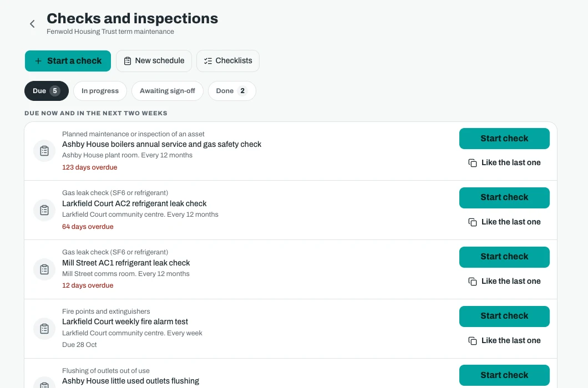The height and width of the screenshot is (388, 588).
Task: Click Due now and in the next two weeks
Action: 96,113
